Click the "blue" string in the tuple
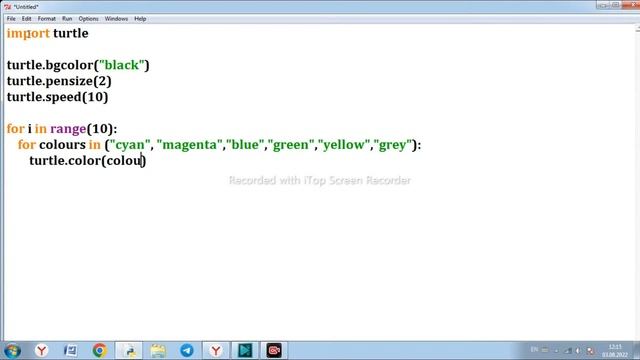Image resolution: width=640 pixels, height=360 pixels. (245, 144)
